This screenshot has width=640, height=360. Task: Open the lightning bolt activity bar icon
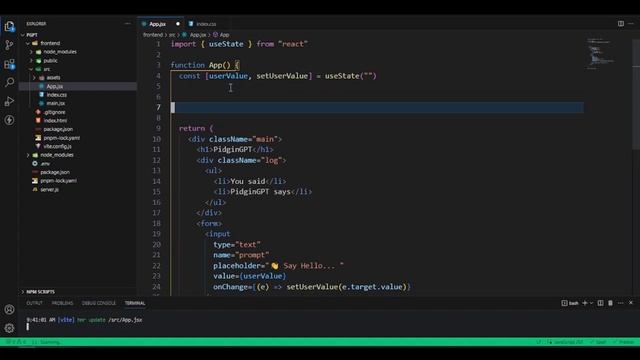[9, 120]
